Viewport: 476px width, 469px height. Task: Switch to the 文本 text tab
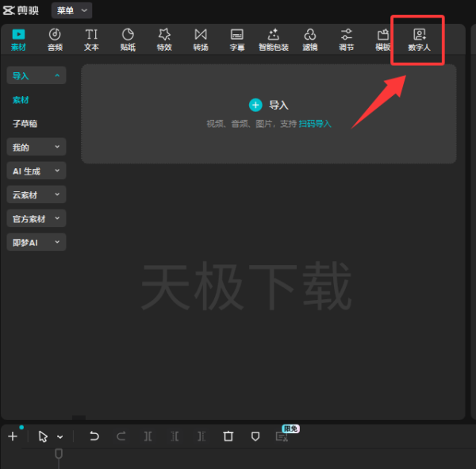click(91, 39)
